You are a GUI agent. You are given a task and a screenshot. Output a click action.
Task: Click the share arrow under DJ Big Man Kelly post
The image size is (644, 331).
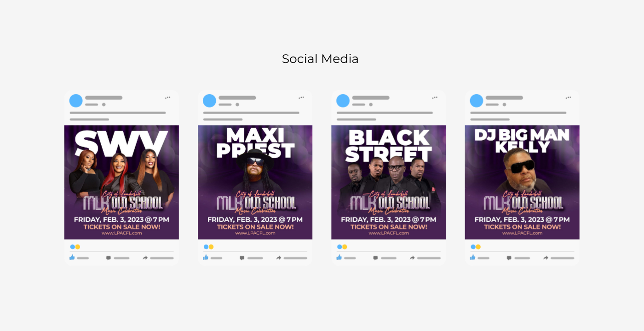coord(546,258)
